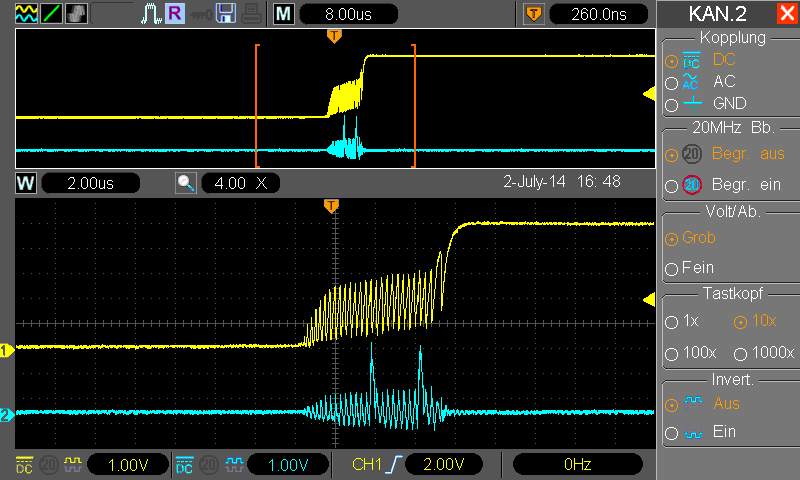
Task: Click the rising edge trigger slope icon
Action: tap(395, 464)
